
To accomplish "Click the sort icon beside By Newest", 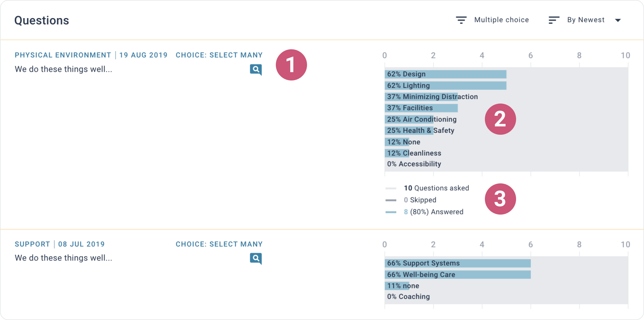I will pyautogui.click(x=554, y=20).
